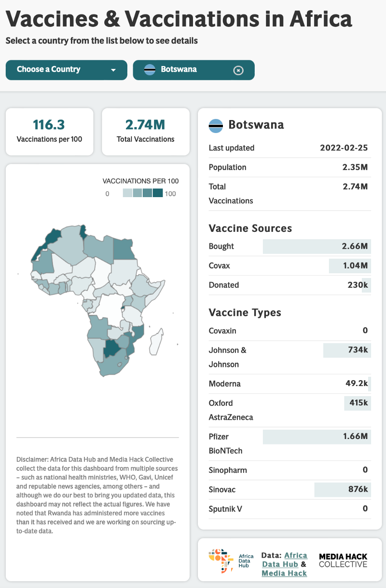The image size is (386, 588).
Task: Click the Johnson & Johnson value 734k
Action: point(358,350)
